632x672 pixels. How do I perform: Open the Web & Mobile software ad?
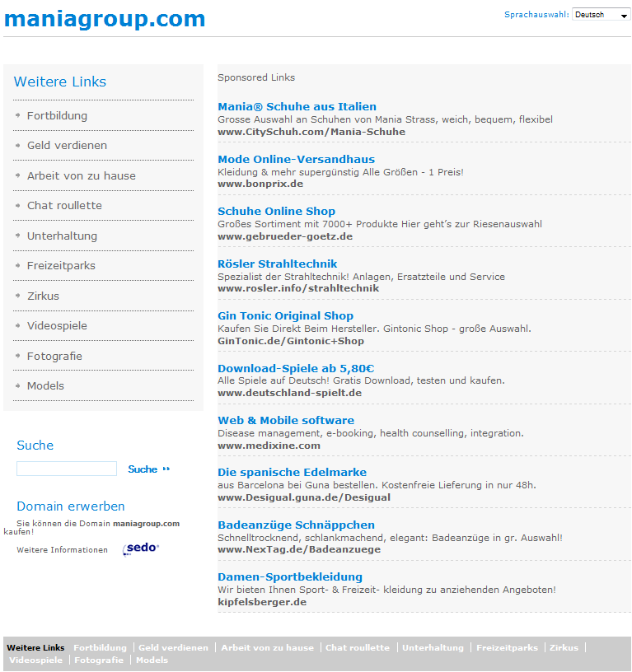click(x=286, y=420)
